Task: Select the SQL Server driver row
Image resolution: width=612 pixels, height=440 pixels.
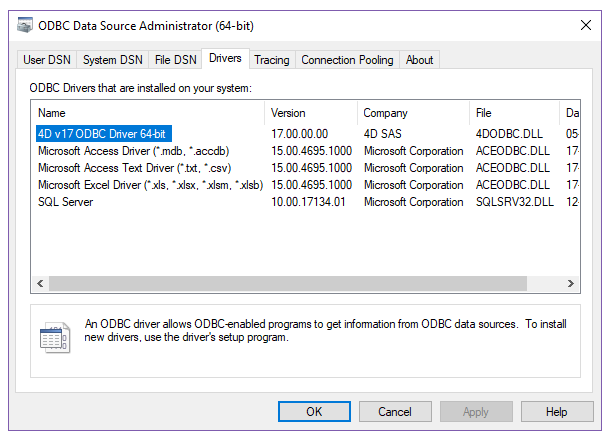Action: [66, 202]
